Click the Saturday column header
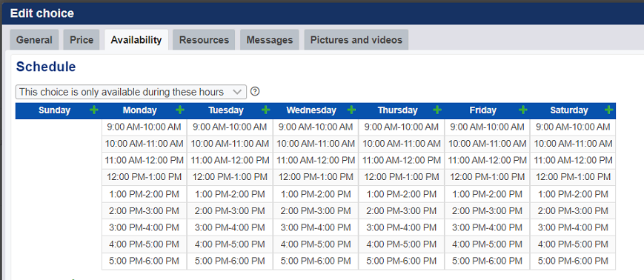 (569, 110)
